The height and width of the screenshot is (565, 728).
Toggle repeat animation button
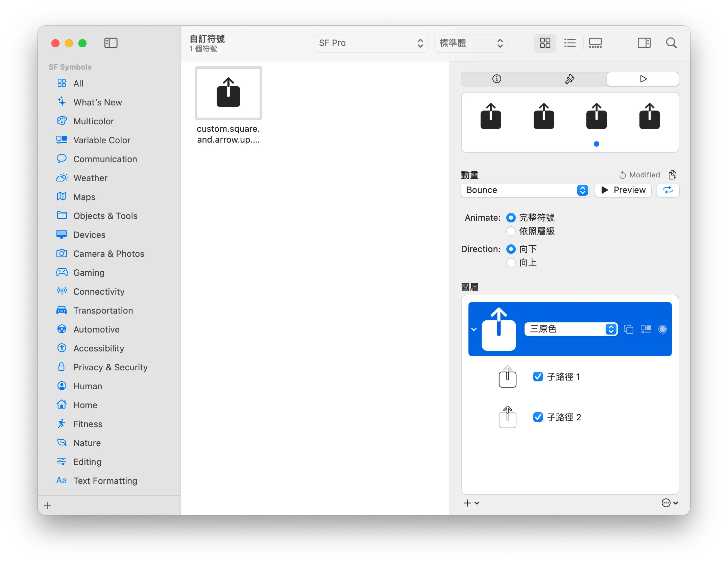click(x=668, y=190)
